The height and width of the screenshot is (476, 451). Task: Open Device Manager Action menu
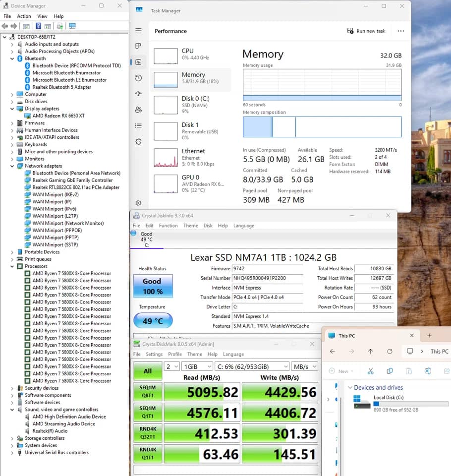24,16
